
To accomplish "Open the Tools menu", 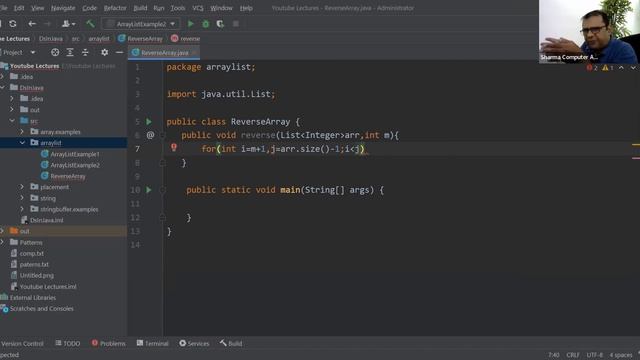I will tap(178, 8).
